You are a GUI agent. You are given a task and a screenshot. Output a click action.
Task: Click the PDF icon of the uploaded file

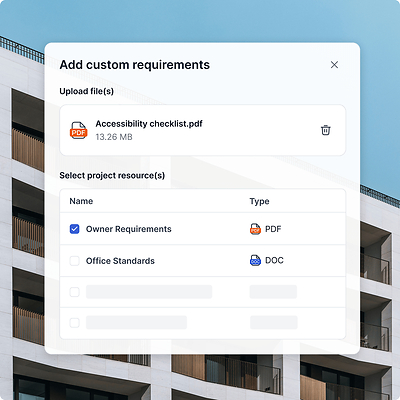click(x=79, y=130)
